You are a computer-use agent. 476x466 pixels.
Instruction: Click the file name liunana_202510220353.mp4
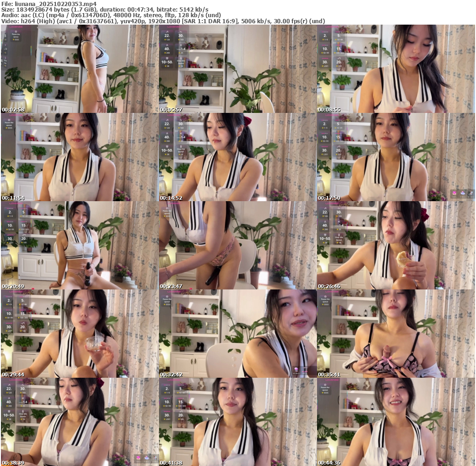click(56, 4)
